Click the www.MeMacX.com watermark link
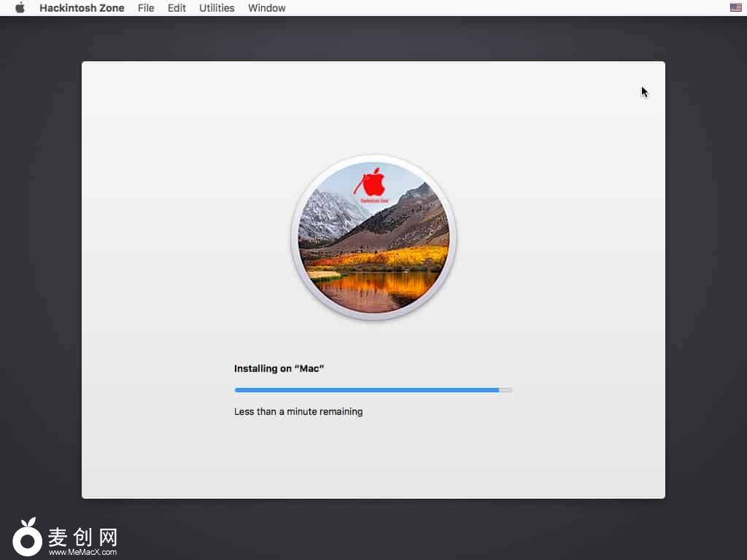This screenshot has height=560, width=747. 82,553
